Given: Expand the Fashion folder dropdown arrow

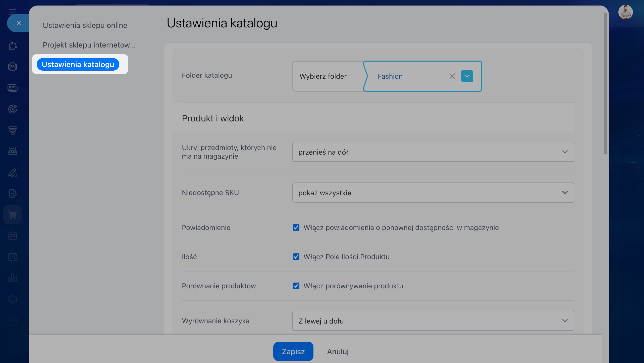Looking at the screenshot, I should [x=467, y=76].
